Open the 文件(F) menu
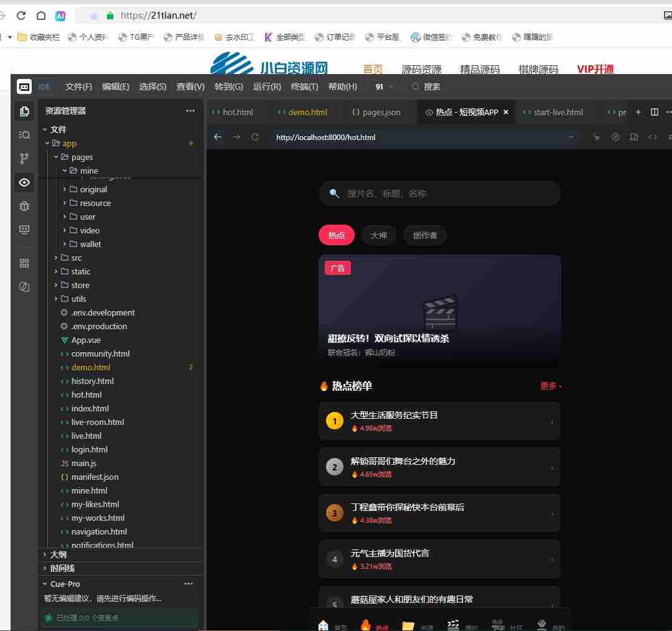 point(78,86)
